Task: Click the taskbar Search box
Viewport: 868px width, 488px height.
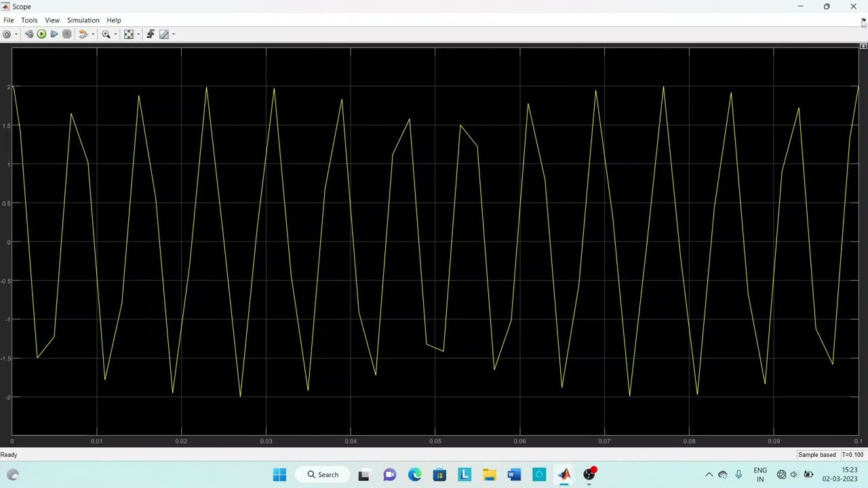Action: click(x=323, y=474)
